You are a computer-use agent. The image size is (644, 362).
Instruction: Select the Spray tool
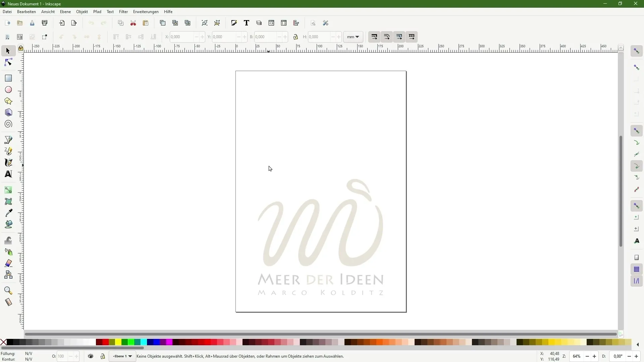(x=8, y=252)
